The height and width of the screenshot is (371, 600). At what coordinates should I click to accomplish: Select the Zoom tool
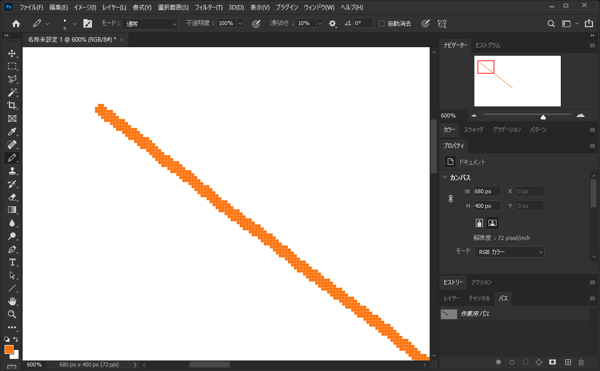[12, 314]
